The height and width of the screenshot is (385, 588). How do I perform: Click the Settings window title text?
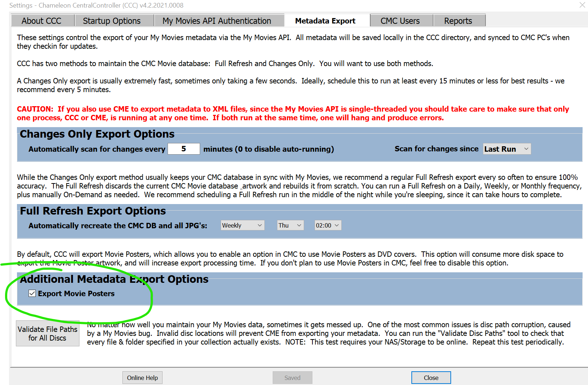[x=96, y=5]
